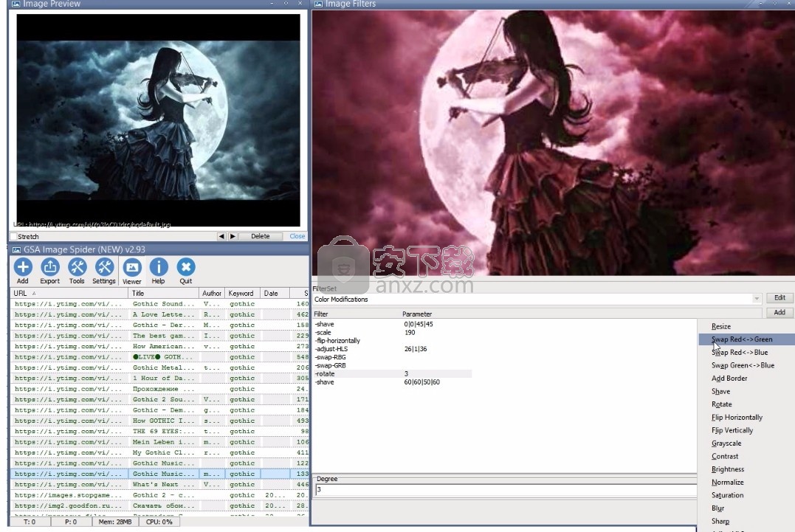Viewport: 795px width, 532px height.
Task: Select the -shave filter with 0|0|45|45
Action: click(393, 324)
